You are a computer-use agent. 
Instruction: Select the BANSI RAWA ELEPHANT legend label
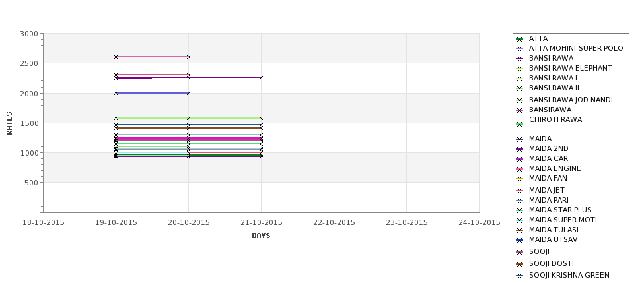click(571, 68)
